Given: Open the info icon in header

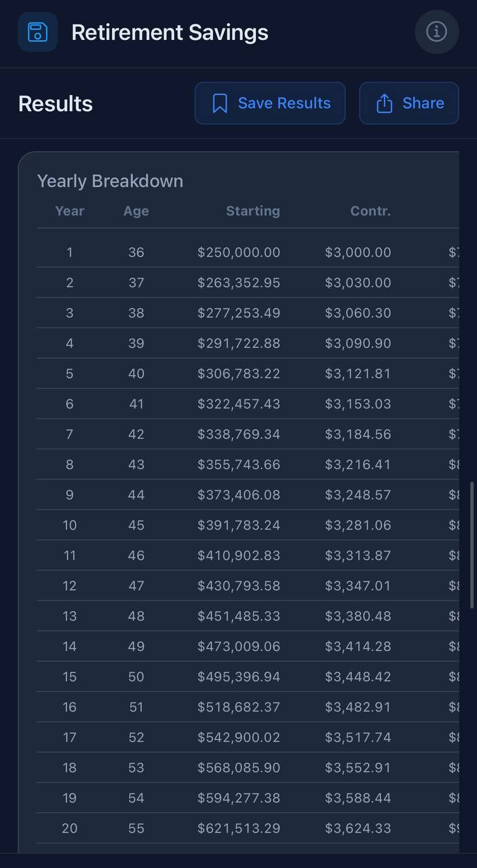Looking at the screenshot, I should coord(436,32).
